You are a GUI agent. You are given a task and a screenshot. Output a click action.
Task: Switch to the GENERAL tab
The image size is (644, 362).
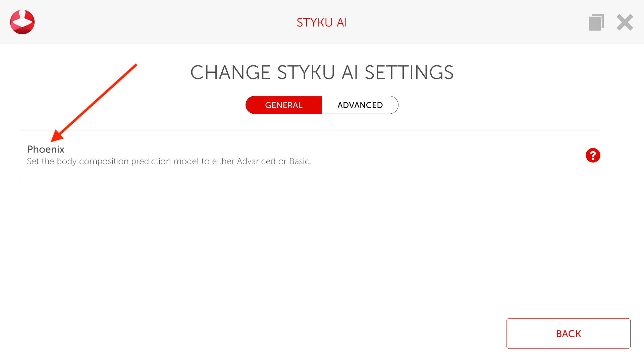point(284,105)
